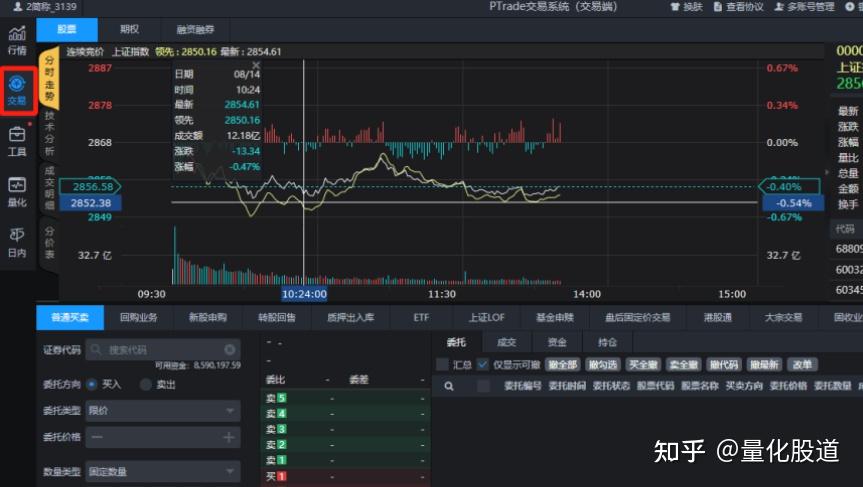Select the 卖1 row in order book

pos(346,459)
